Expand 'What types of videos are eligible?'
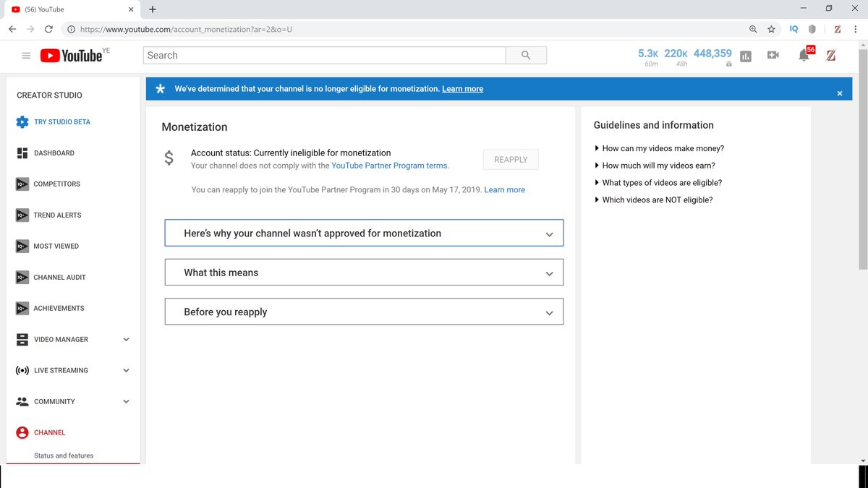 pos(658,183)
